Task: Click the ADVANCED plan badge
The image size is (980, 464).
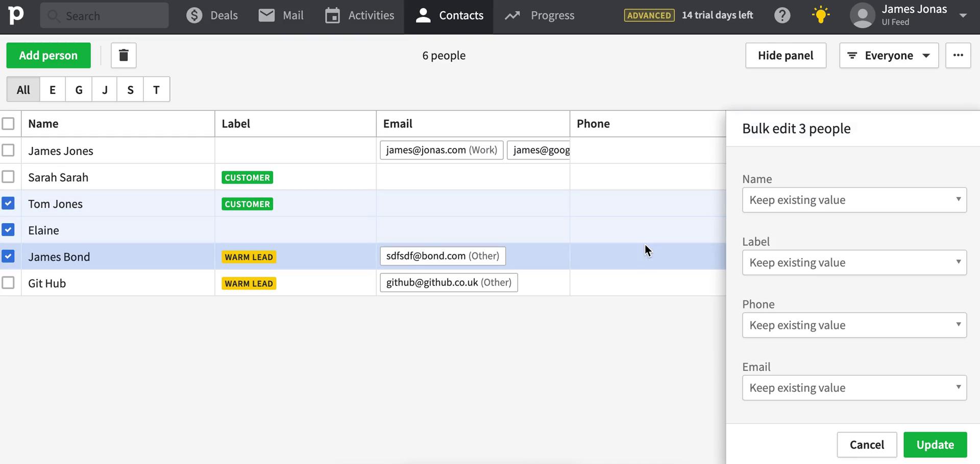Action: pyautogui.click(x=649, y=15)
